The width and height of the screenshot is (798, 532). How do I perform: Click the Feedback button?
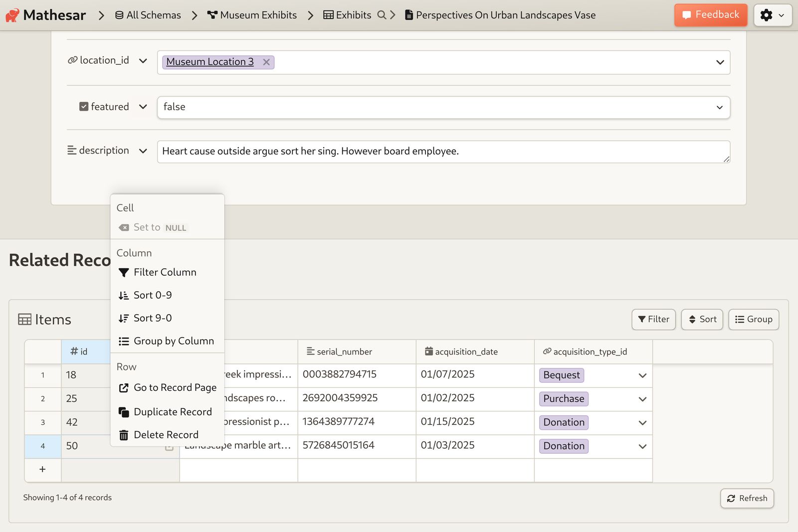(x=711, y=15)
